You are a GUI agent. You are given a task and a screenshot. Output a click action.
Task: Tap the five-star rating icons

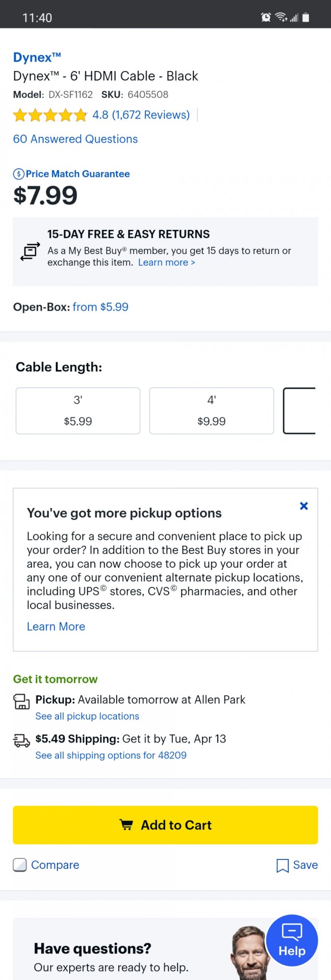[50, 115]
